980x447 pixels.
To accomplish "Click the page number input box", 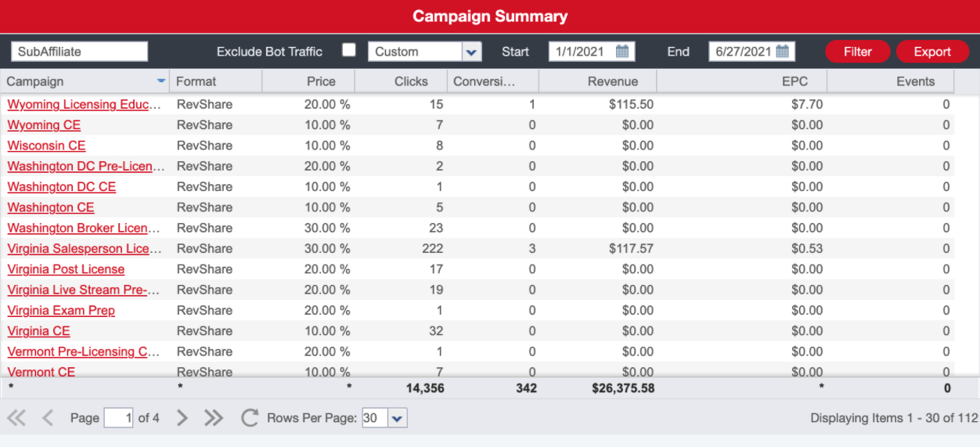I will 118,418.
